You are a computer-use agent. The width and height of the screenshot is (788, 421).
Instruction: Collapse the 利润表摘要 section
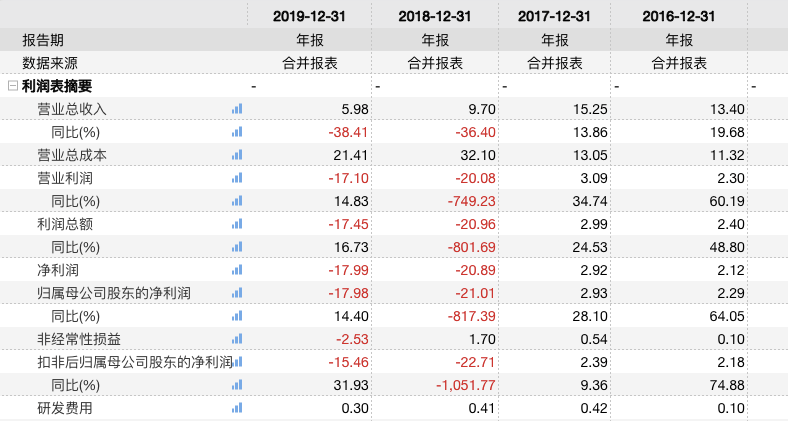pos(13,86)
